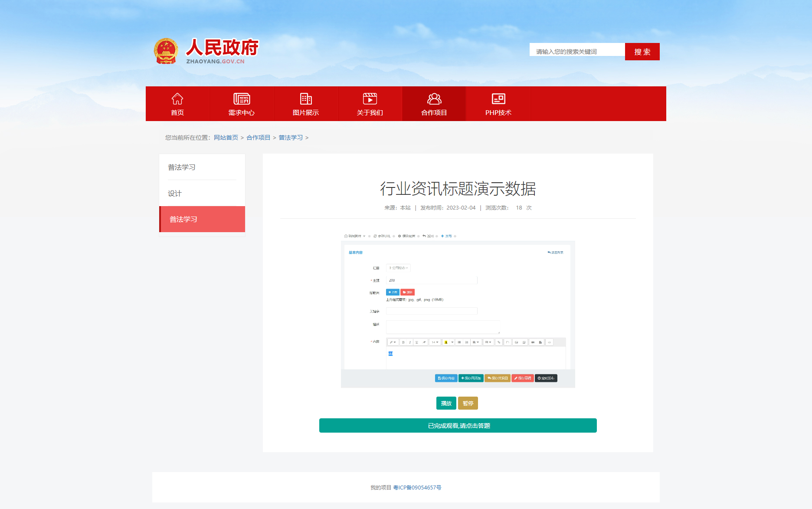
Task: Click the 已完成观看,请点击答题 button
Action: [458, 426]
